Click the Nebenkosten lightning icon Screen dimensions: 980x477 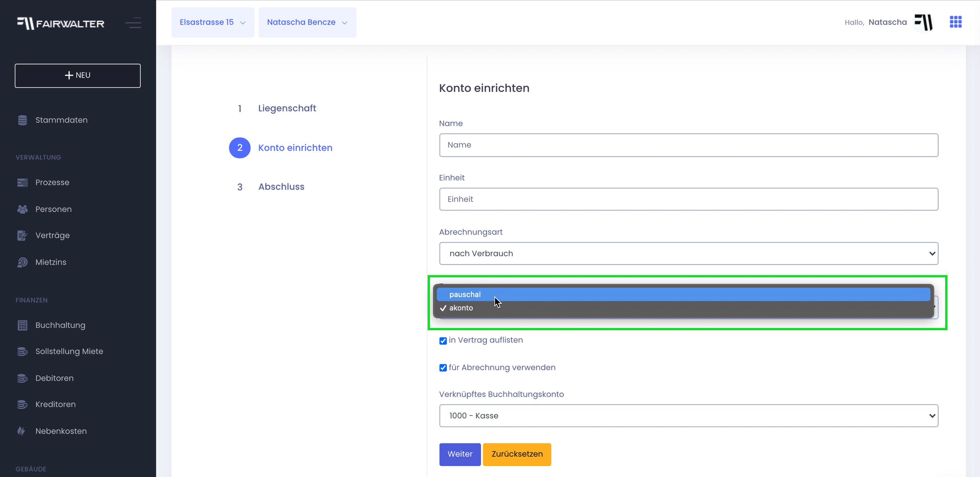tap(22, 431)
